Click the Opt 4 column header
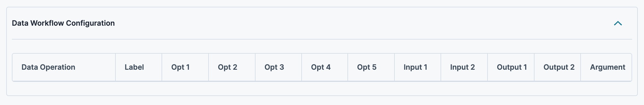 tap(325, 67)
